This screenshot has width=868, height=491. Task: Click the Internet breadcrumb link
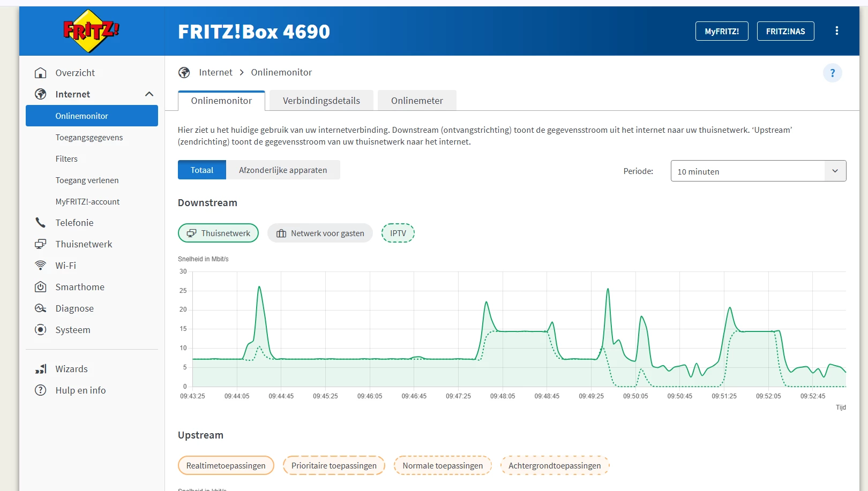pos(215,72)
